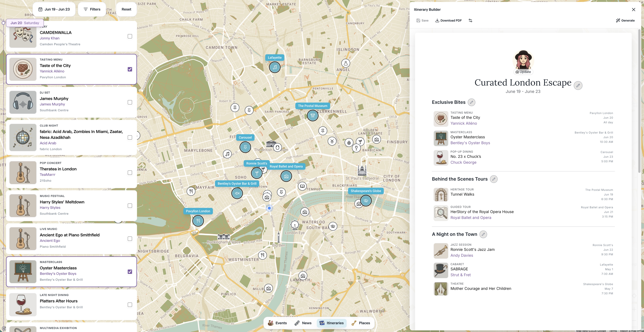Select the gallery marker in Lambeth

303,276
